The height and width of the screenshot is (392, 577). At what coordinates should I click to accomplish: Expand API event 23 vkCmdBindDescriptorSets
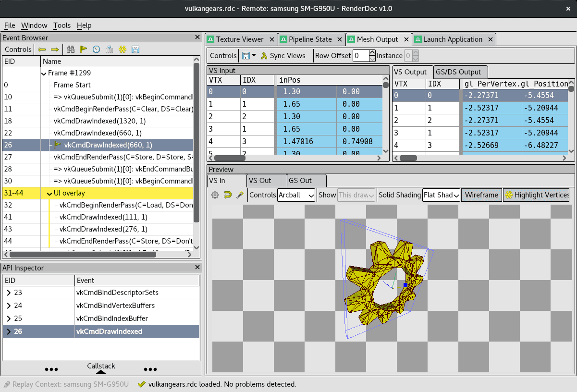(9, 293)
